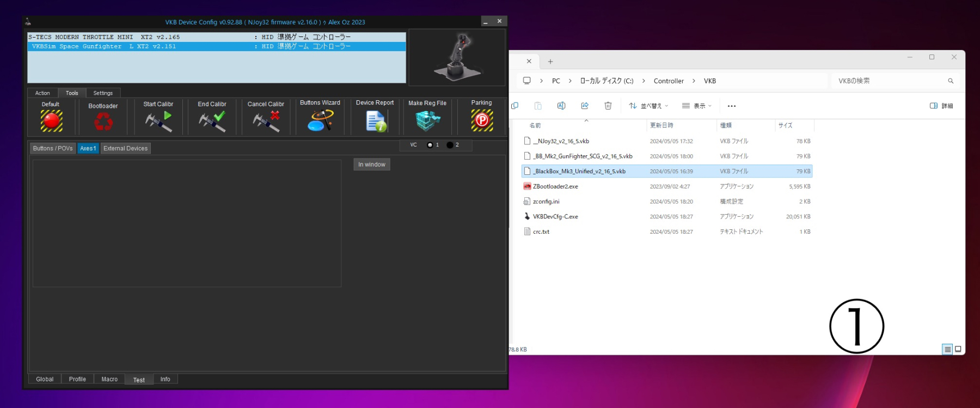Open the Bootloader tool

tap(103, 121)
